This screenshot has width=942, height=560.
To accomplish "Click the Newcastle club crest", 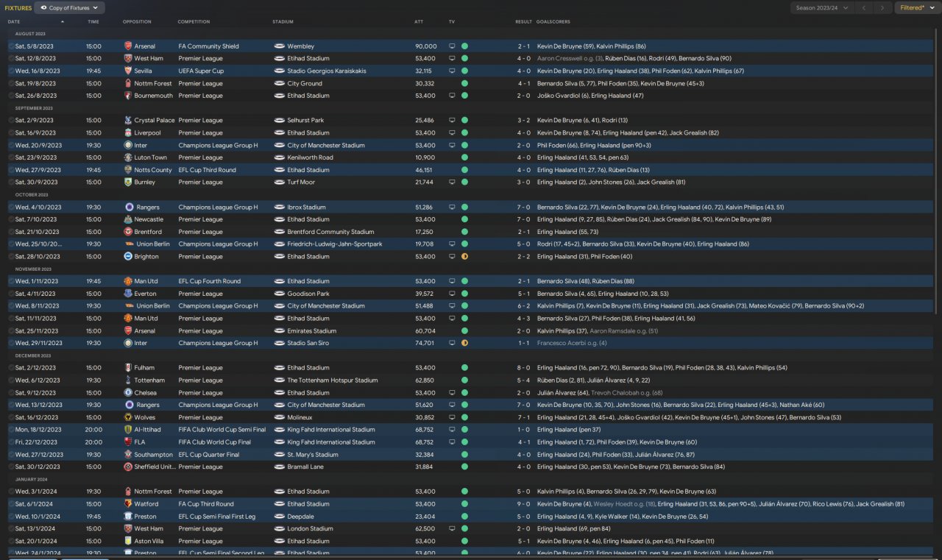I will [x=129, y=219].
